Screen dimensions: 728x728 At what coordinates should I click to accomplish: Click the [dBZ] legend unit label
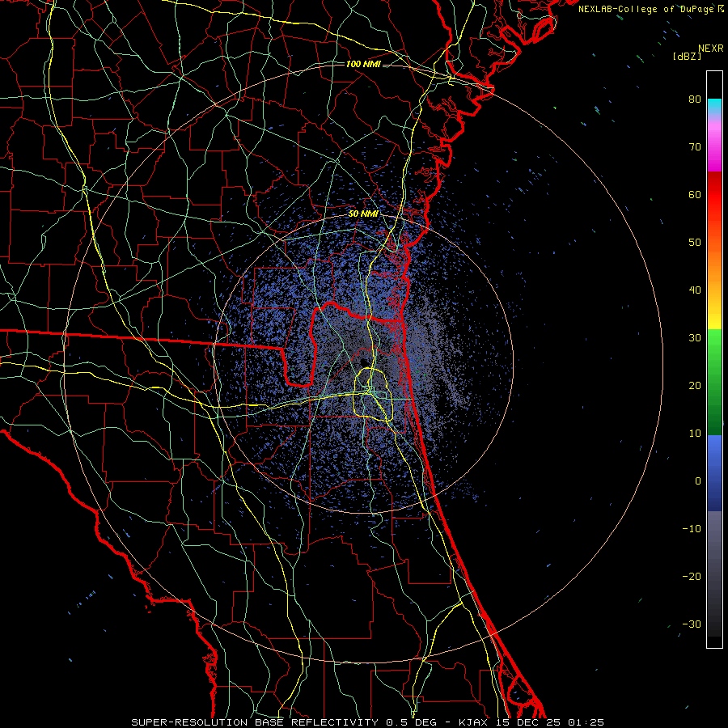tap(687, 56)
